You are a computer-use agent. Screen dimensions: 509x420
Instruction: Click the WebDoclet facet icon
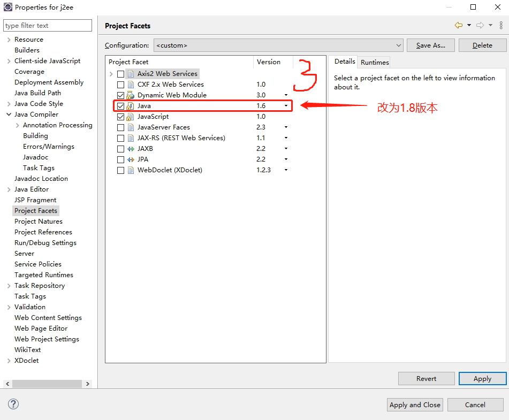(131, 170)
